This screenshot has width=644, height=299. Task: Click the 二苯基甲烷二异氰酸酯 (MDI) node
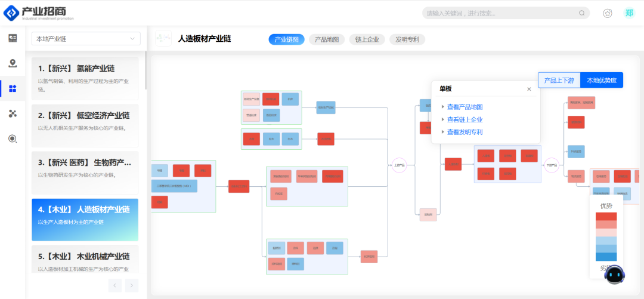tap(174, 186)
